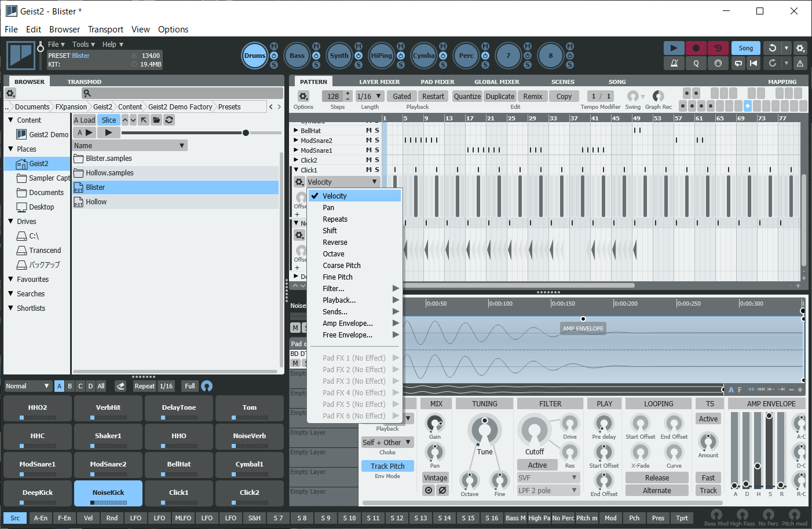Open the Velocity graph lane dropdown

pos(342,182)
